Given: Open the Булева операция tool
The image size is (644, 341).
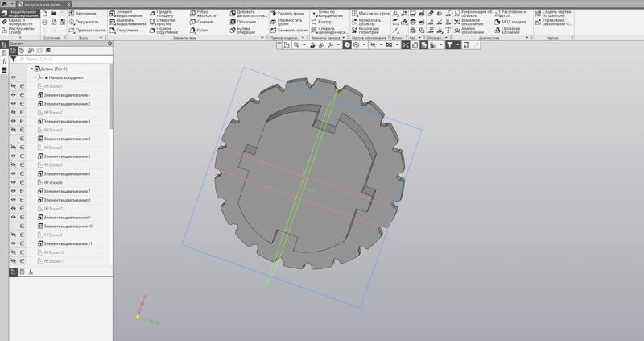Looking at the screenshot, I should click(243, 31).
